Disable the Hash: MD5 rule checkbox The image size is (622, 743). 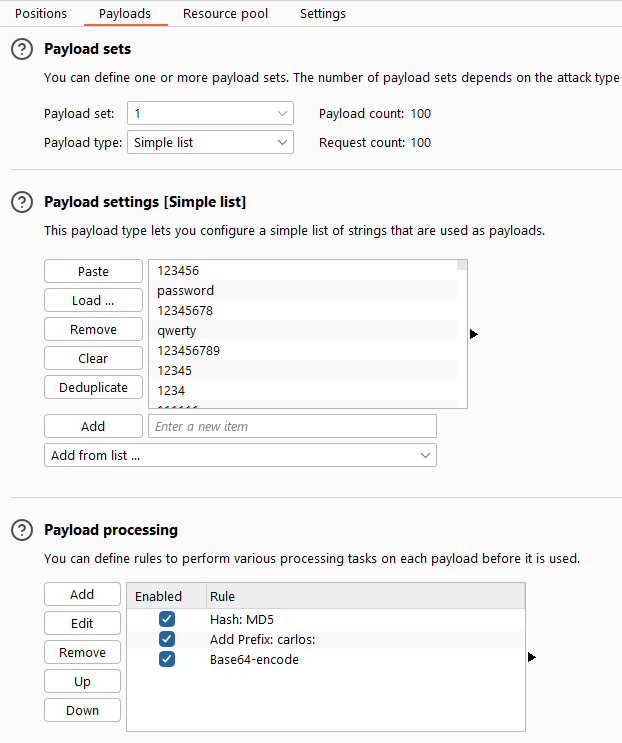167,620
